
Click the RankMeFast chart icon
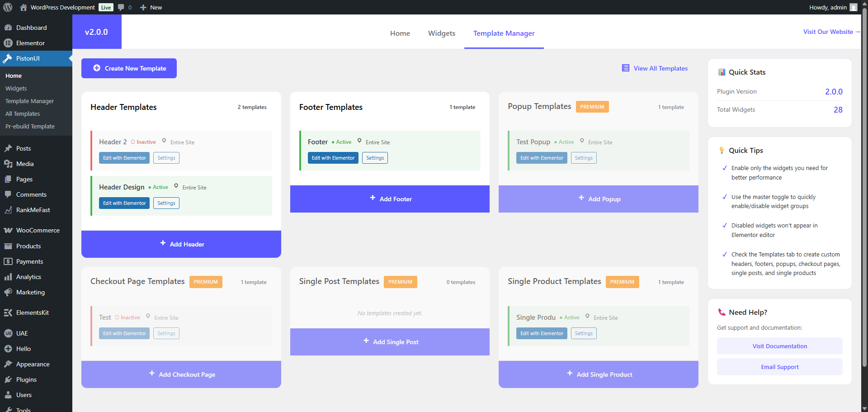click(x=8, y=210)
